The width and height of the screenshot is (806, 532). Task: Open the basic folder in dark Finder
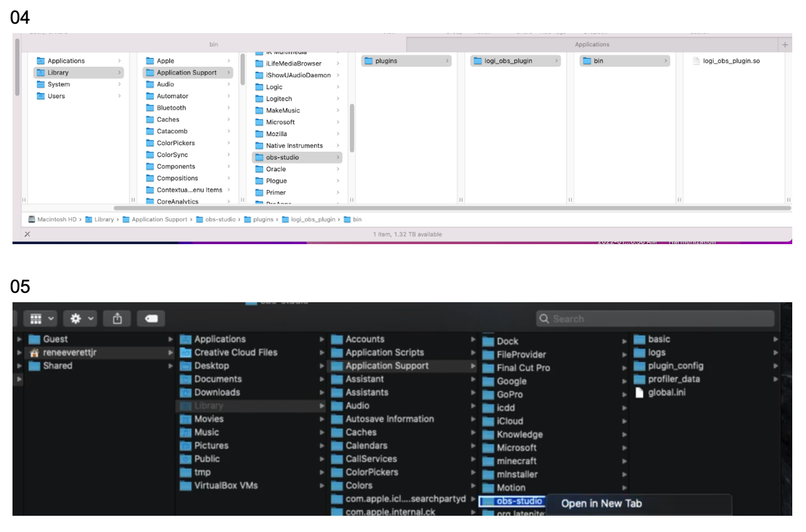click(705, 339)
